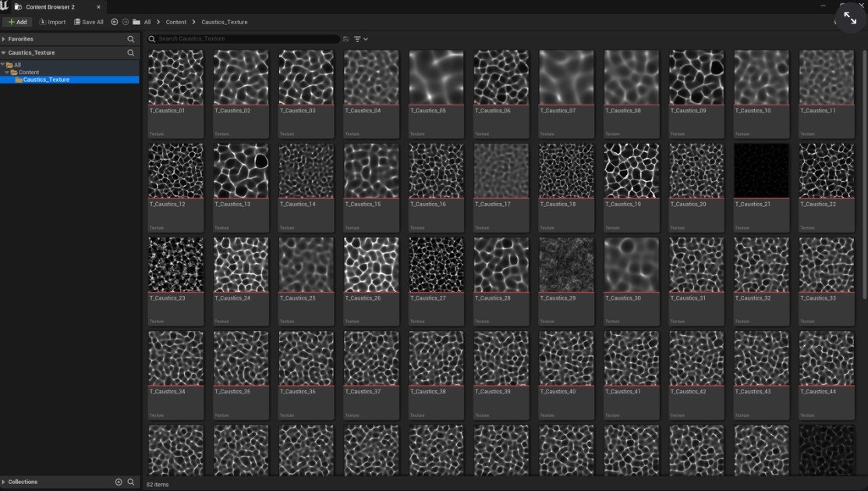
Task: Select T_Caustics_01 texture thumbnail
Action: 176,77
